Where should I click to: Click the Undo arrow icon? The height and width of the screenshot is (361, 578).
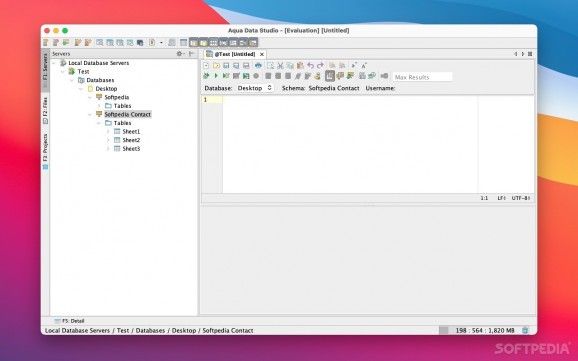click(310, 66)
